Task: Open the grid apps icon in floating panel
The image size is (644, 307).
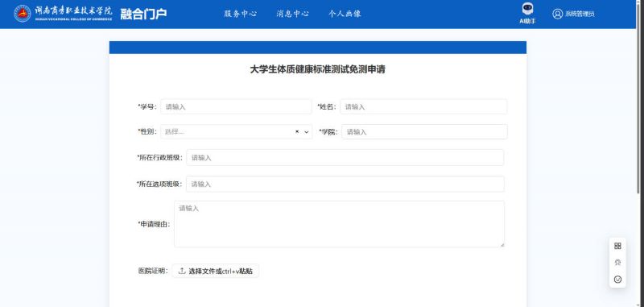Action: click(x=617, y=246)
